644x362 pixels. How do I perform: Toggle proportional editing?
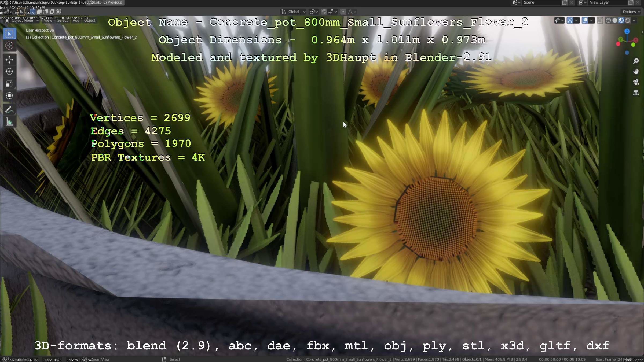tap(343, 12)
